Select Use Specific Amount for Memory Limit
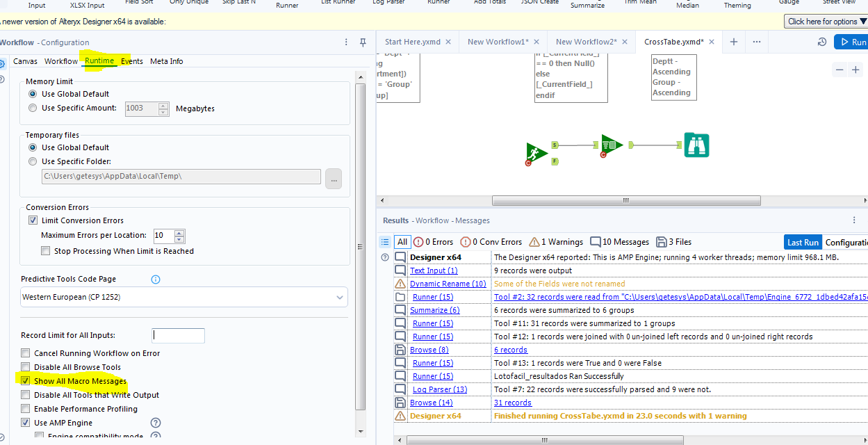The height and width of the screenshot is (445, 868). [x=32, y=109]
